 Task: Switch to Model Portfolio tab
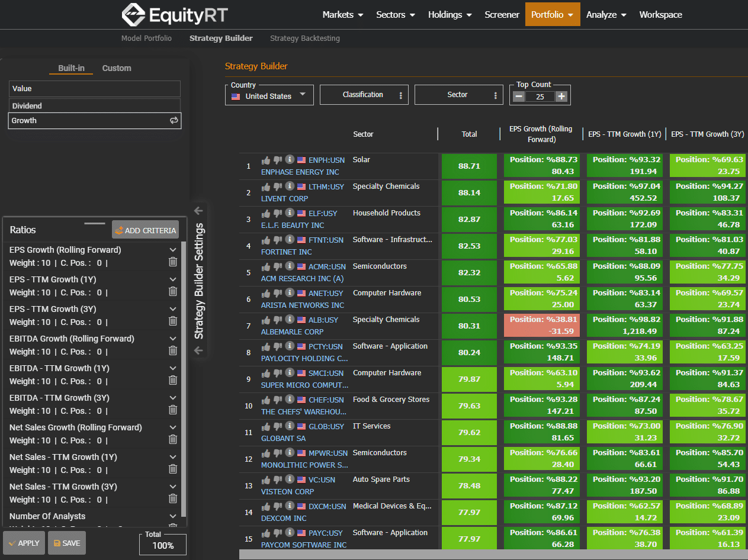[x=146, y=38]
